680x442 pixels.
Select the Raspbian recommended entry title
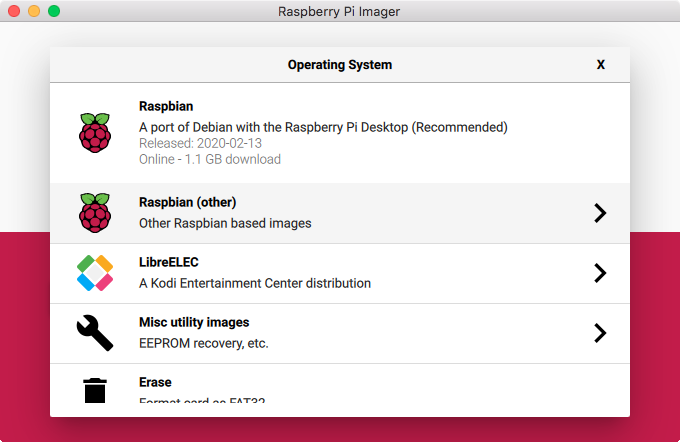point(166,106)
